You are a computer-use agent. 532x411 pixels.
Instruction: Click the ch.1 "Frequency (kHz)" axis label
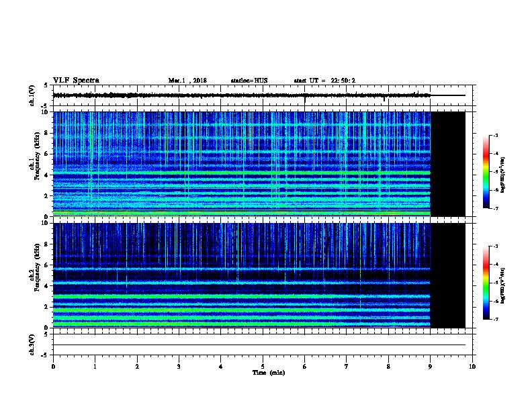click(37, 156)
